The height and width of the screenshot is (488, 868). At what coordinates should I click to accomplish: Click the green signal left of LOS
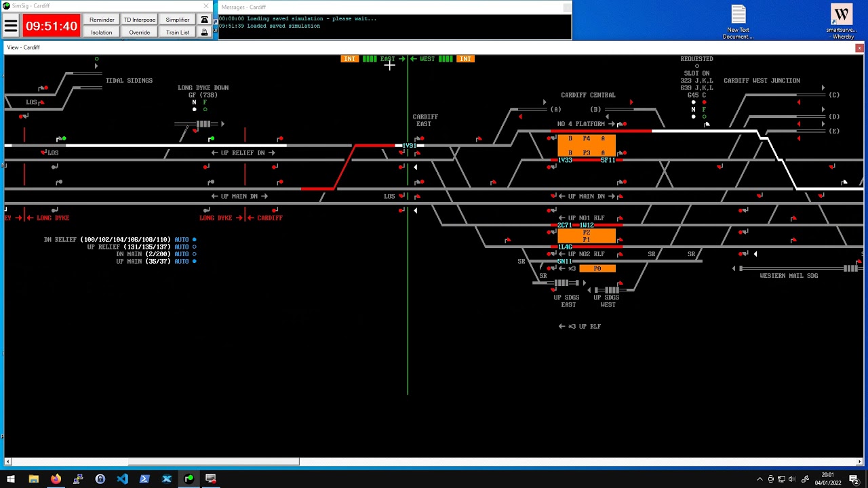coord(60,139)
